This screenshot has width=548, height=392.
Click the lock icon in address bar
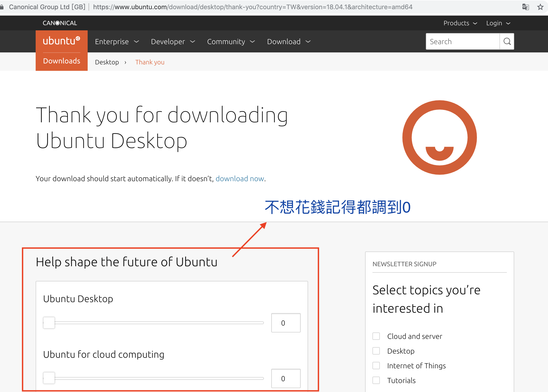coord(2,7)
